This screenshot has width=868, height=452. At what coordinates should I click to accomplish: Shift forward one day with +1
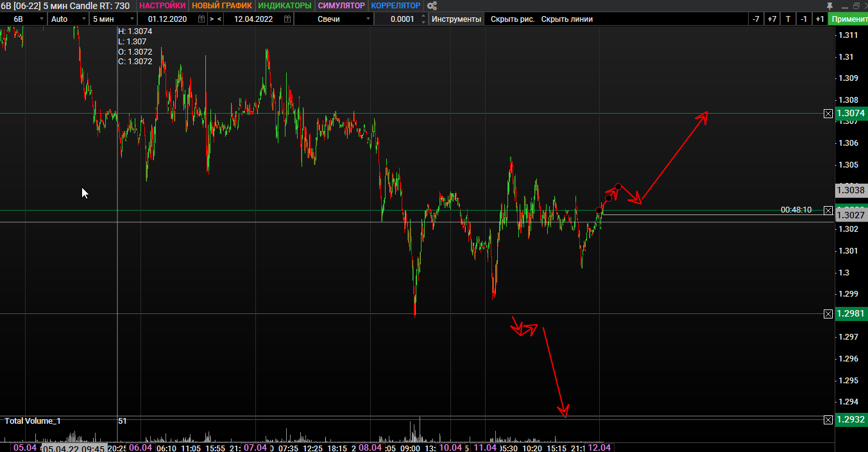(x=820, y=19)
